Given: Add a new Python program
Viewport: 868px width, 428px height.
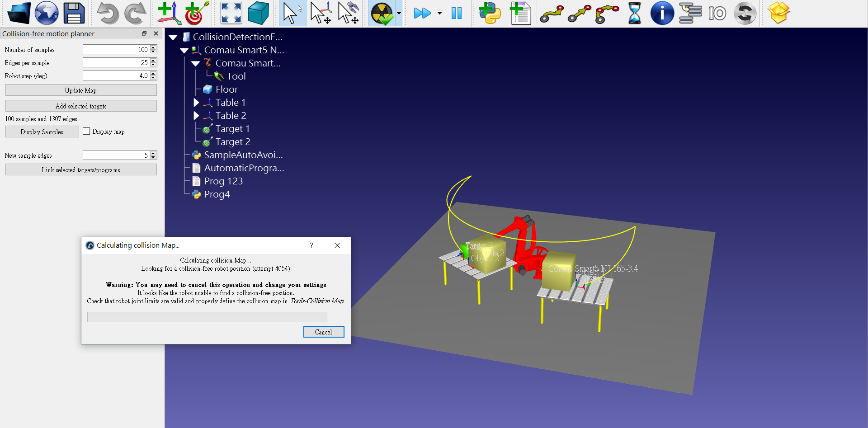Looking at the screenshot, I should point(490,13).
